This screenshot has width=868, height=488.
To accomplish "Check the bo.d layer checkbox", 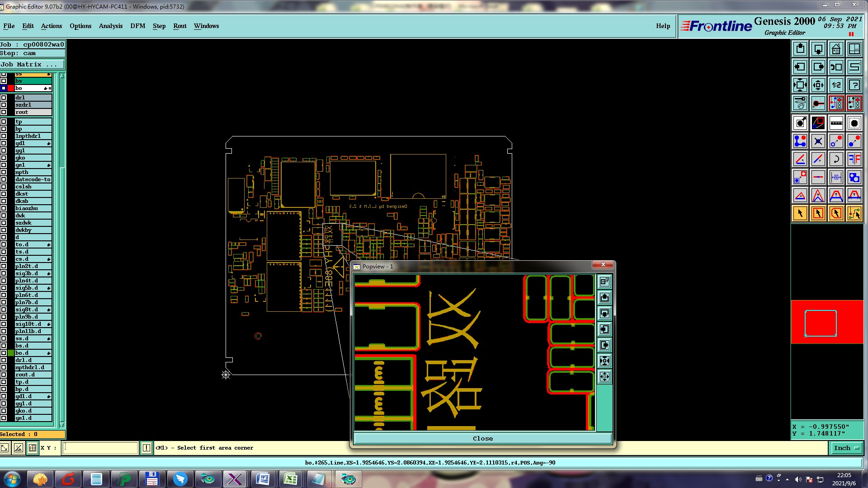I will (4, 353).
